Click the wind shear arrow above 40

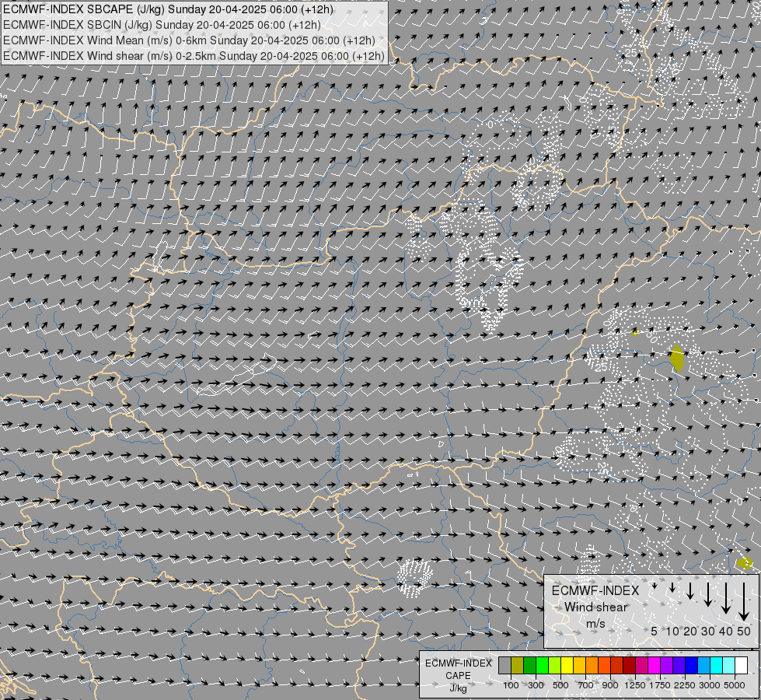click(x=725, y=598)
